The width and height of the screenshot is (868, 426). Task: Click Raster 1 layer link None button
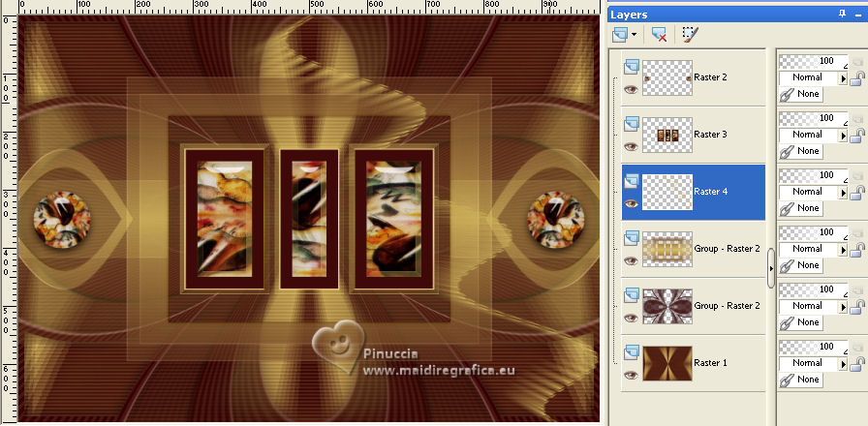coord(800,380)
